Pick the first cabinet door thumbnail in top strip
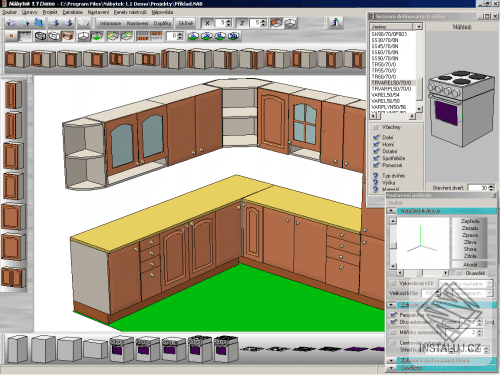 click(17, 59)
